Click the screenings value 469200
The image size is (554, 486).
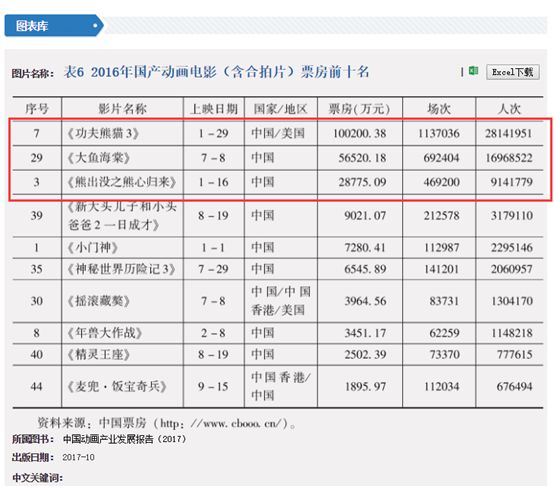coord(442,182)
